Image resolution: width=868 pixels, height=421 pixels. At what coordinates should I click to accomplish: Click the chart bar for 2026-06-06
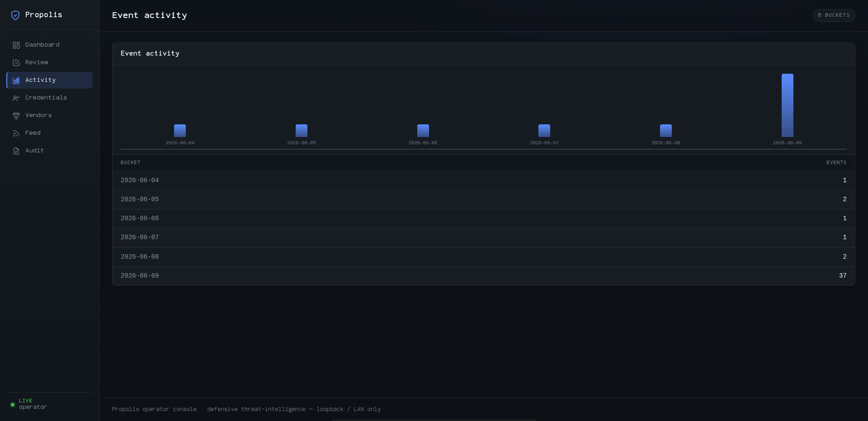(423, 131)
